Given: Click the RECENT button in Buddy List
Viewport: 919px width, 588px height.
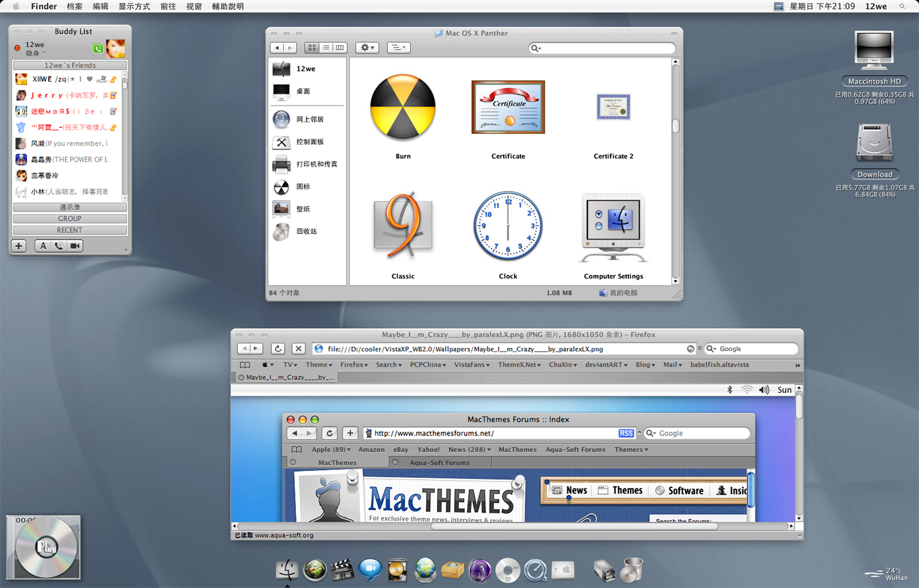Looking at the screenshot, I should tap(70, 230).
